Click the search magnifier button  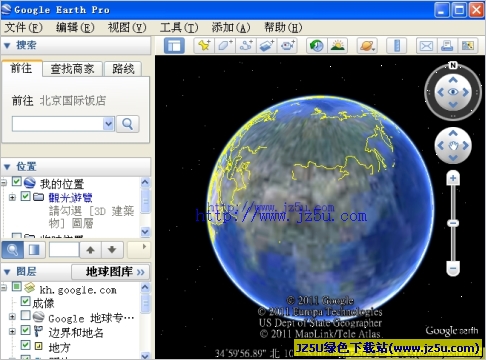[x=128, y=124]
